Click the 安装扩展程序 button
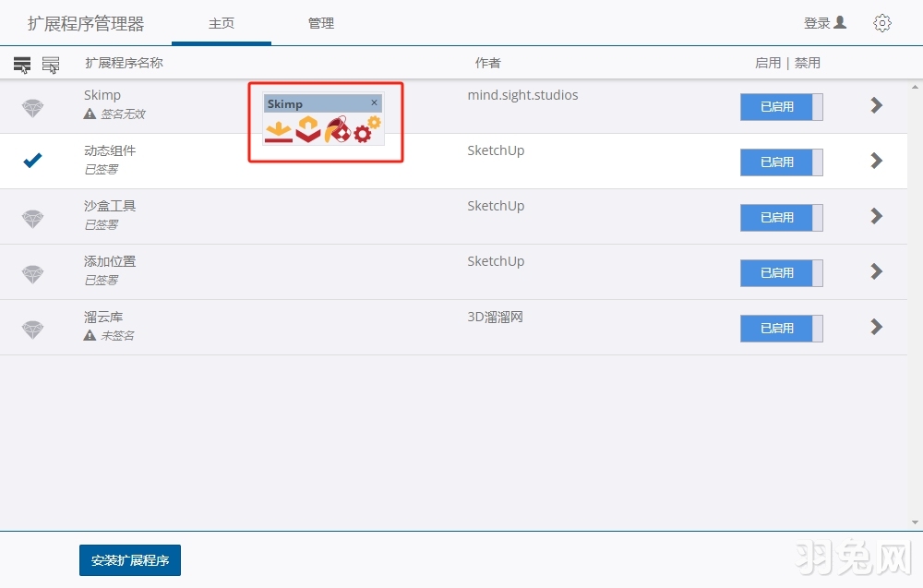923x588 pixels. coord(129,559)
